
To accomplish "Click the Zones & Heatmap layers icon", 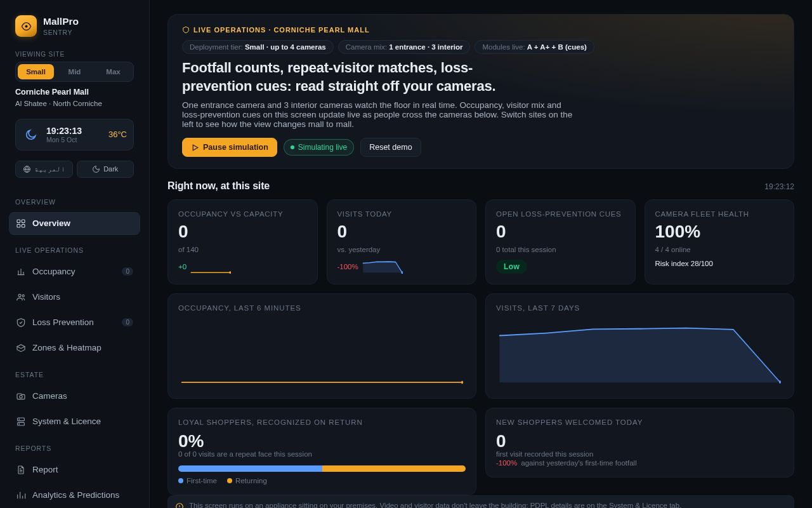I will click(x=21, y=348).
